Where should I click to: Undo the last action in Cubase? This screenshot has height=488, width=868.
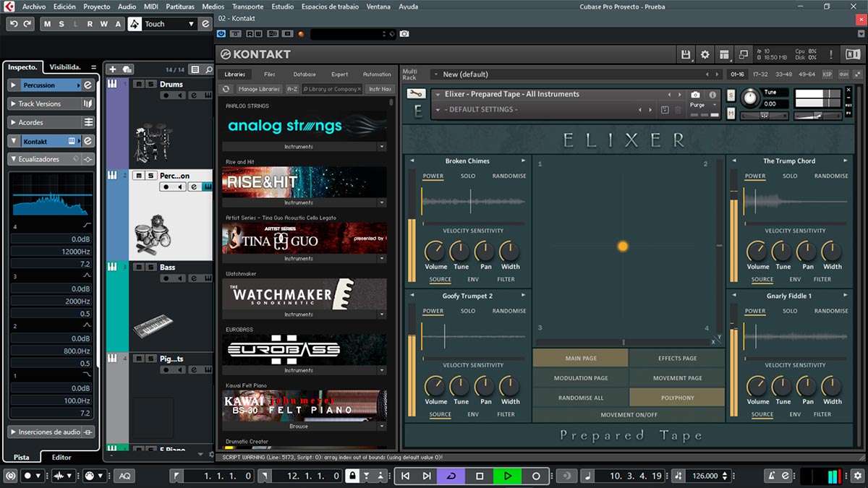14,24
